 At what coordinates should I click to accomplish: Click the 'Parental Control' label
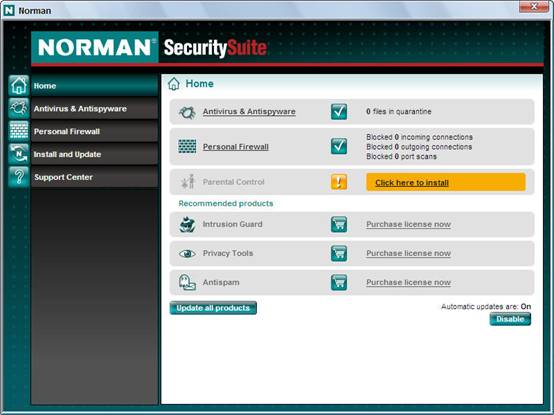234,182
